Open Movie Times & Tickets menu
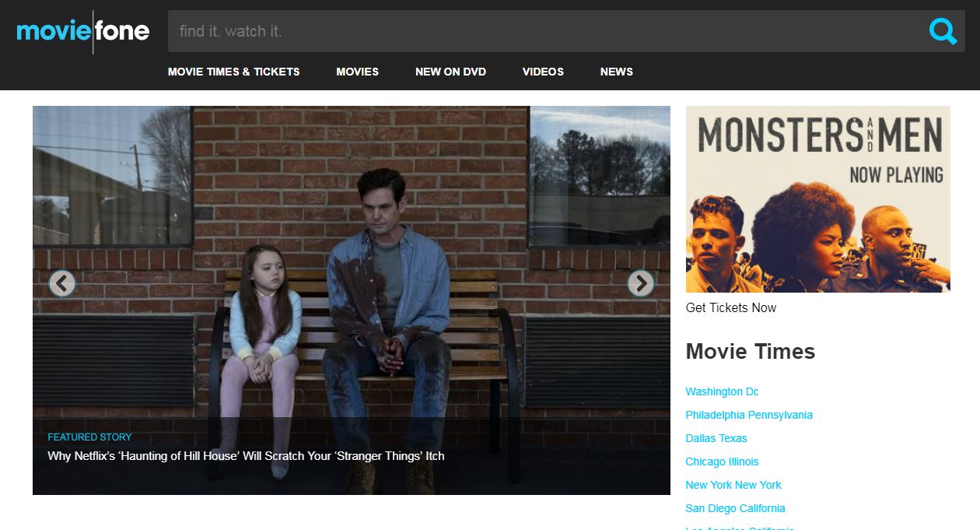 coord(233,72)
